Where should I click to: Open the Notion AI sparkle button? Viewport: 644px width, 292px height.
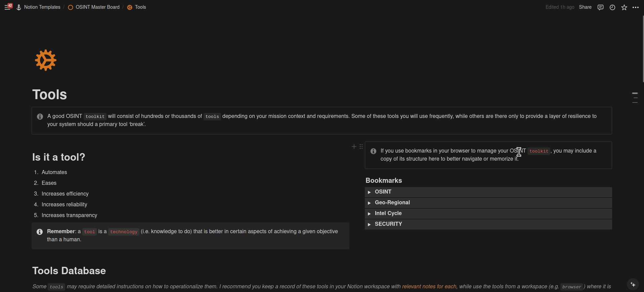click(633, 284)
